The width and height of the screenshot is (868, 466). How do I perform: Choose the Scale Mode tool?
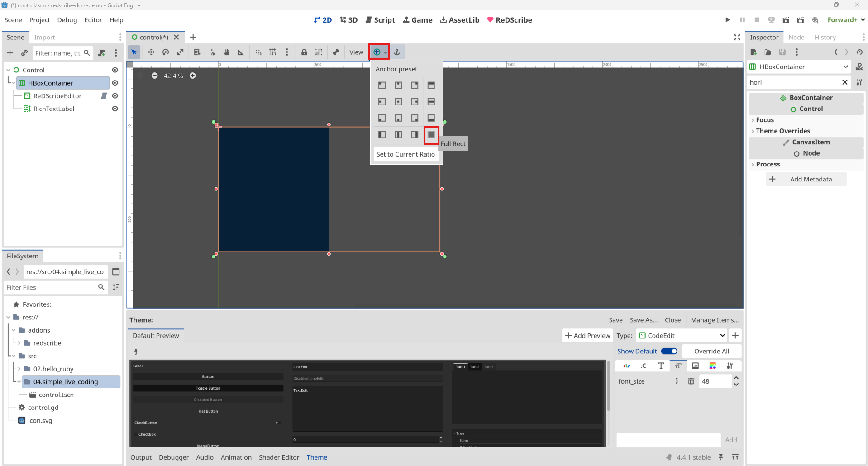coord(180,52)
